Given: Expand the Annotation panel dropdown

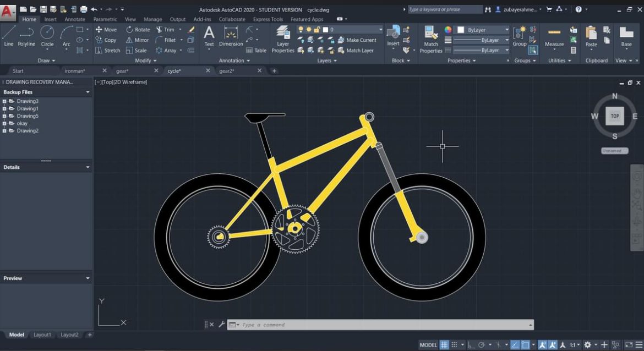Looking at the screenshot, I should [234, 61].
